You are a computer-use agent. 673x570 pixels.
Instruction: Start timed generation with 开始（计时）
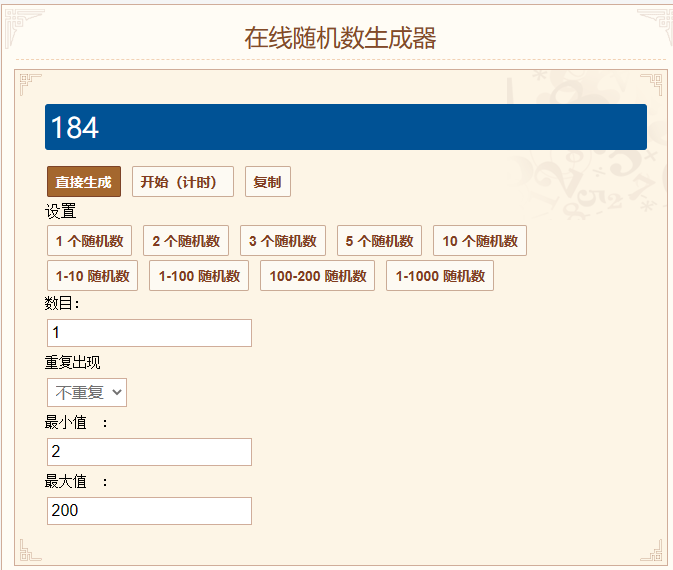coord(183,182)
